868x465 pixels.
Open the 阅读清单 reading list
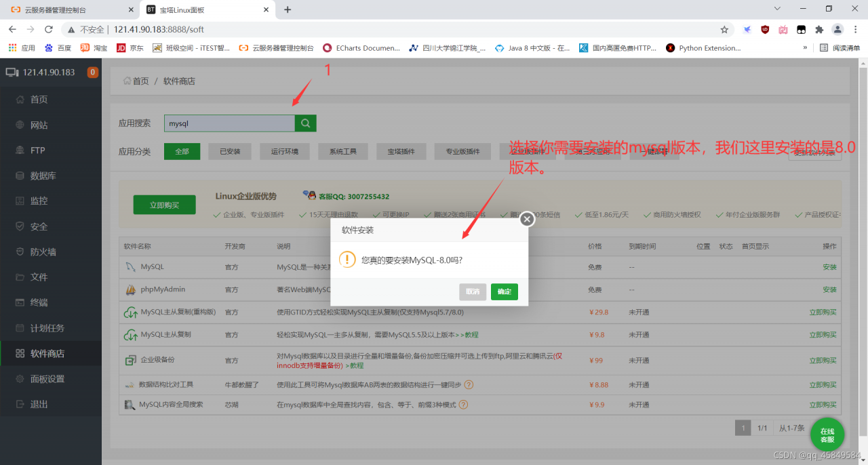840,48
